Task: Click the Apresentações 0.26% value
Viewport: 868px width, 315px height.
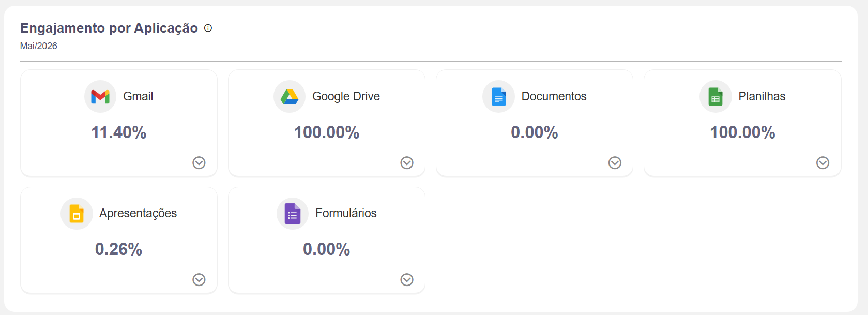Action: coord(118,249)
